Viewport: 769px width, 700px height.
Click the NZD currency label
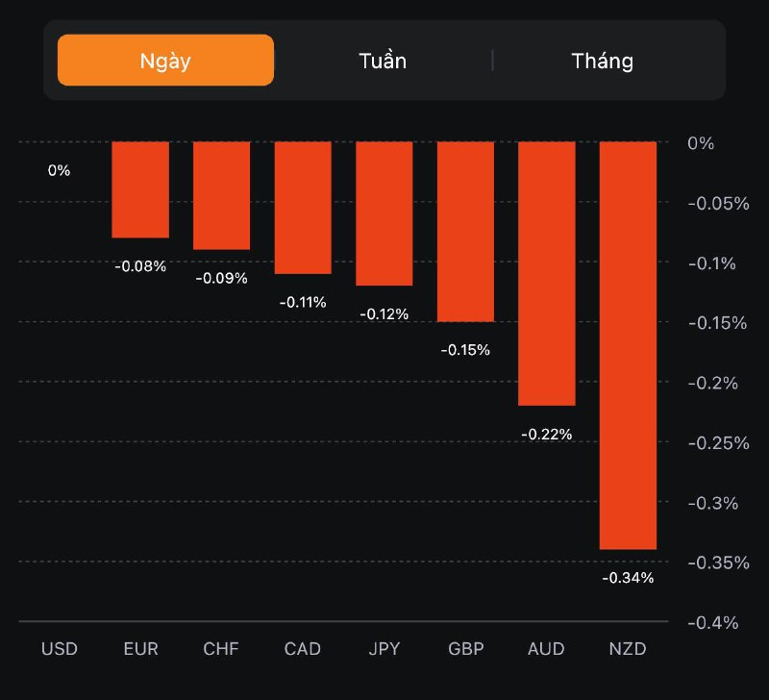click(x=628, y=649)
